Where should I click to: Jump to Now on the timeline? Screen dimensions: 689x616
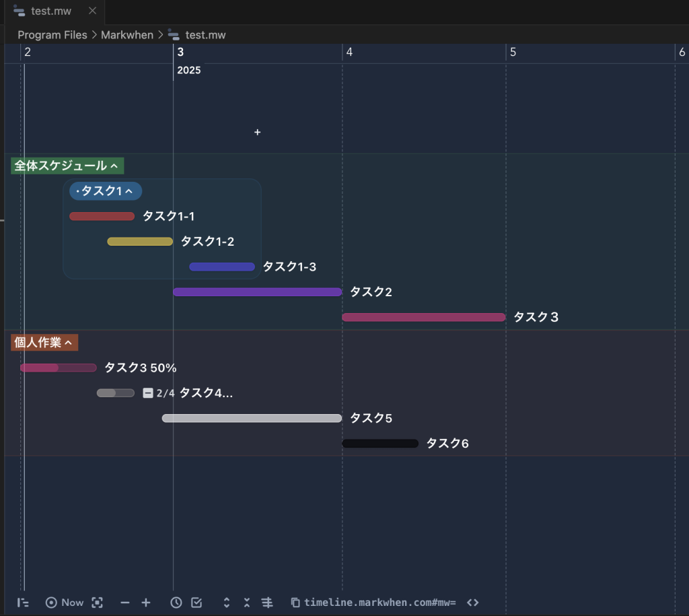[x=65, y=603]
